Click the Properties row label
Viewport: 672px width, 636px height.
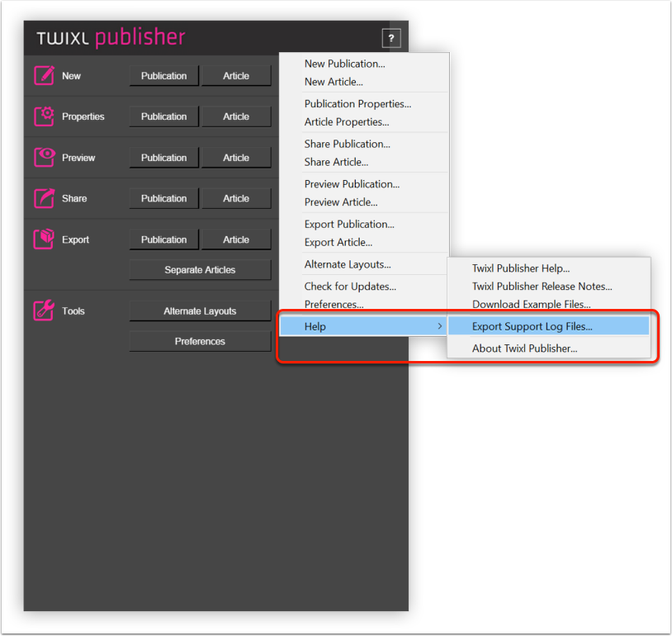83,116
